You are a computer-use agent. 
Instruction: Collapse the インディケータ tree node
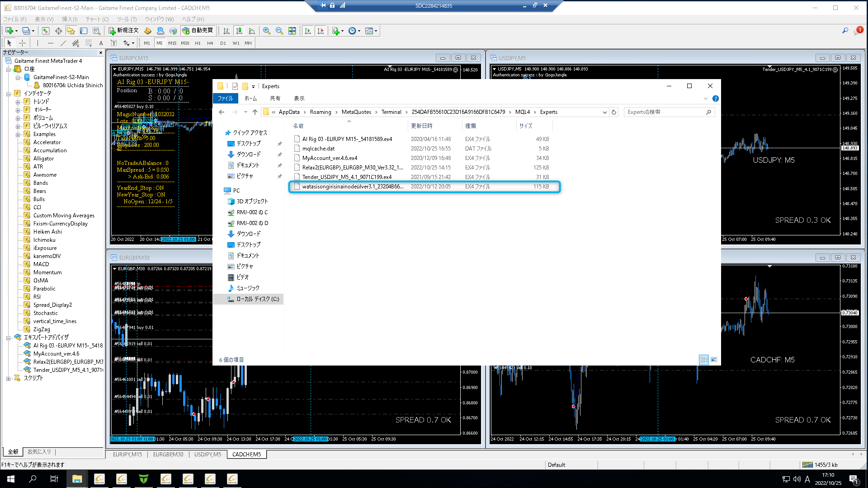click(9, 94)
